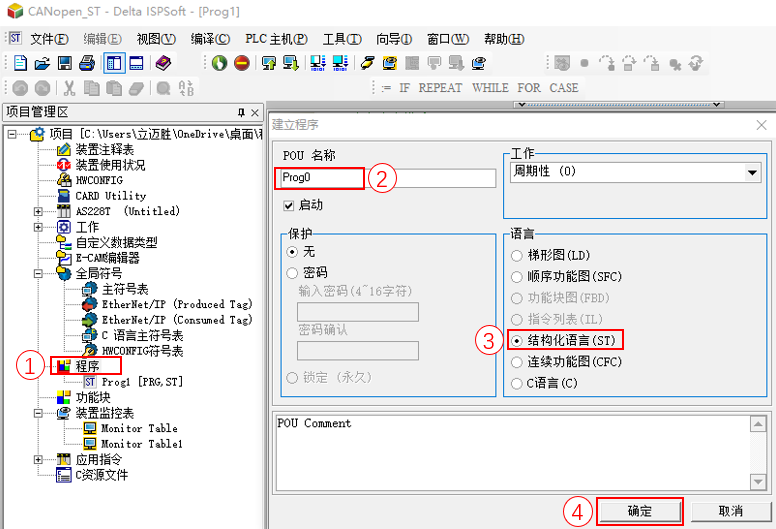Open the View (视图) menu

point(156,39)
